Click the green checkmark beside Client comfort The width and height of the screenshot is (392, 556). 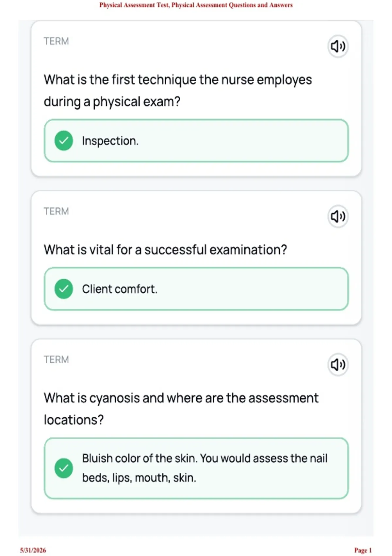point(64,289)
